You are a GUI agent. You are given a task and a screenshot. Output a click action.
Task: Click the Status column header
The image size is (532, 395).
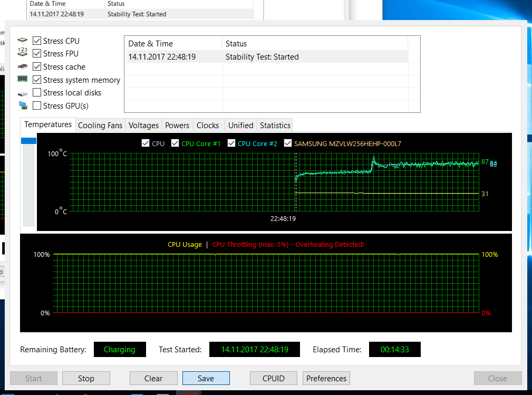[x=315, y=44]
